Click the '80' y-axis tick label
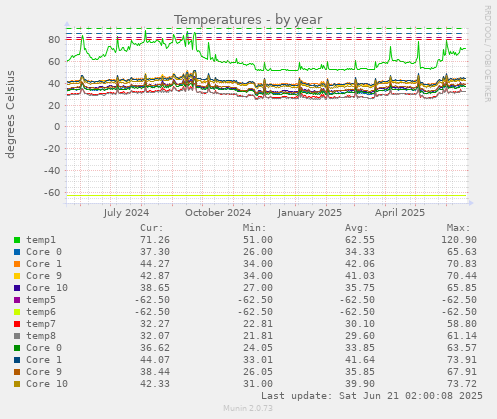 coord(54,40)
